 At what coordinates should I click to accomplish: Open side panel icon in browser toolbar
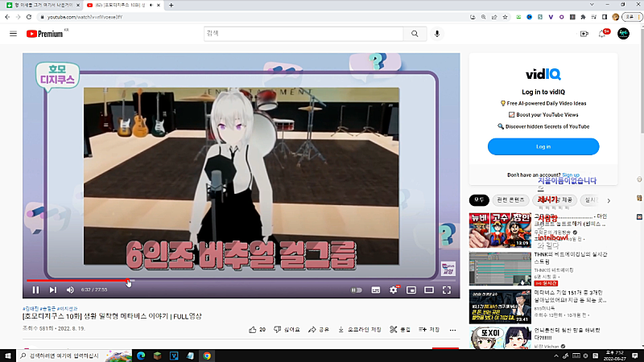point(605,17)
